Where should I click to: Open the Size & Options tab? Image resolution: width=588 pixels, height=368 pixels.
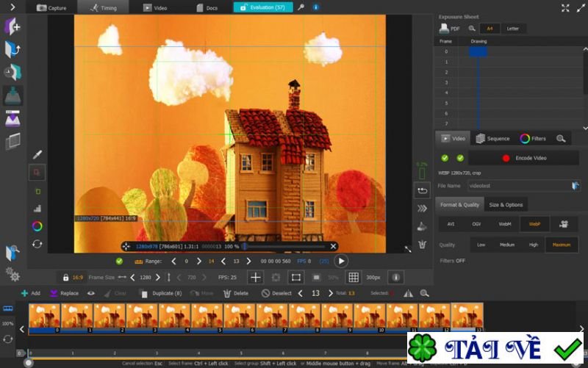coord(506,205)
